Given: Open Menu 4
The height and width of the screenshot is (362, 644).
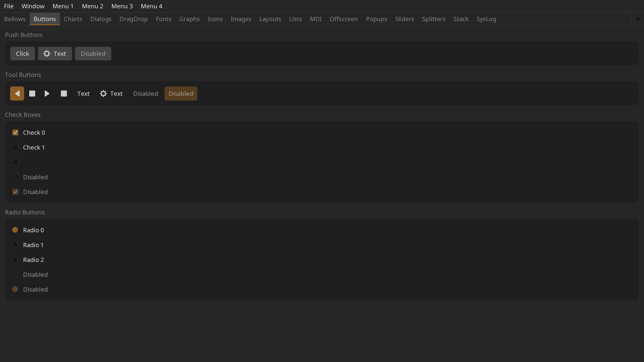Looking at the screenshot, I should (151, 6).
